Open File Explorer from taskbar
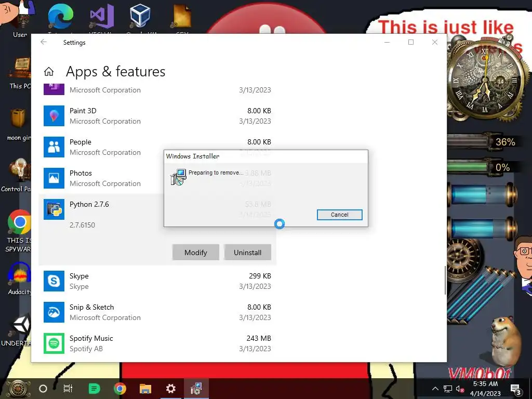The image size is (532, 399). (145, 389)
